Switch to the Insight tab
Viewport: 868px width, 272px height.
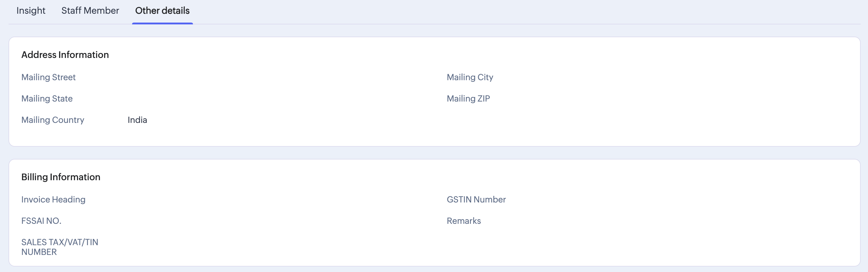[x=31, y=11]
